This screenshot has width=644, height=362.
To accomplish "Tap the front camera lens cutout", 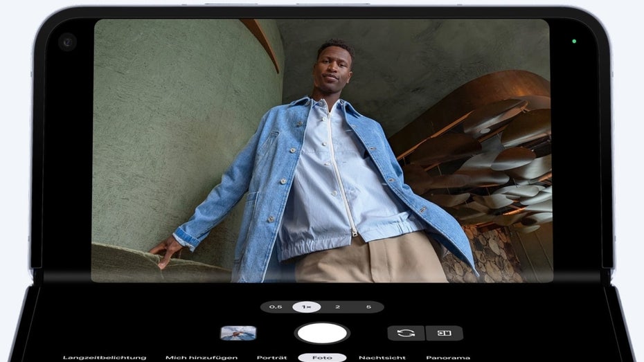I will pos(67,42).
